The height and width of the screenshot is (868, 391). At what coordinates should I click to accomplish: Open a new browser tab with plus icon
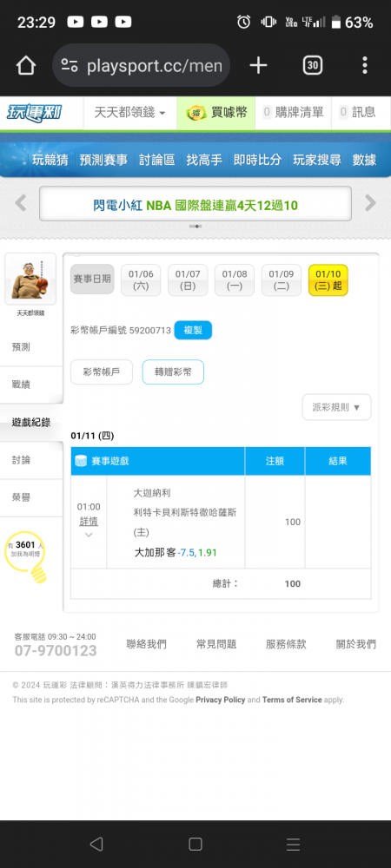258,66
